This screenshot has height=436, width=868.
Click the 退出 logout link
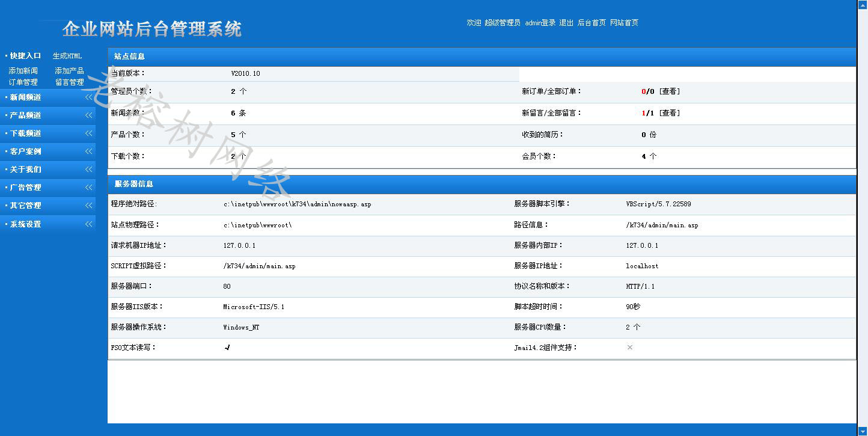(566, 23)
